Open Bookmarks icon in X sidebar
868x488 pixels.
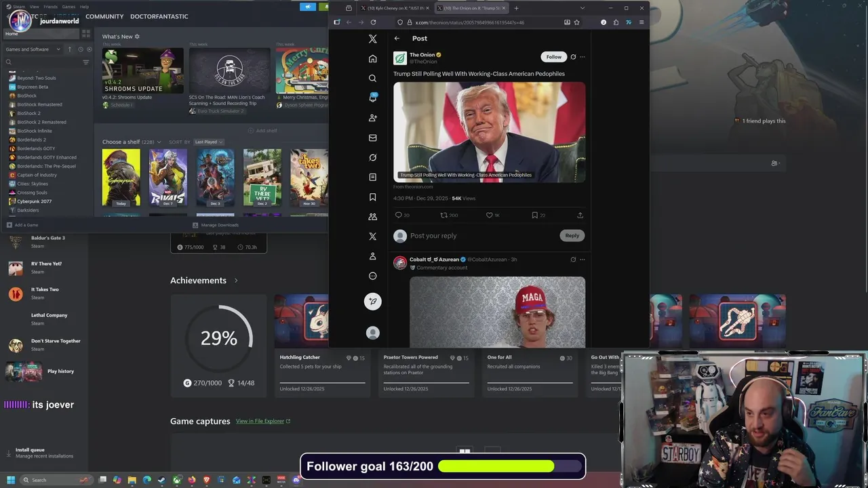(x=372, y=197)
